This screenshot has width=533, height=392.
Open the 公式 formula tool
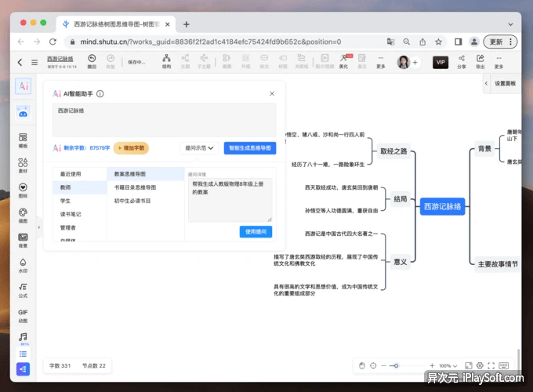23,291
